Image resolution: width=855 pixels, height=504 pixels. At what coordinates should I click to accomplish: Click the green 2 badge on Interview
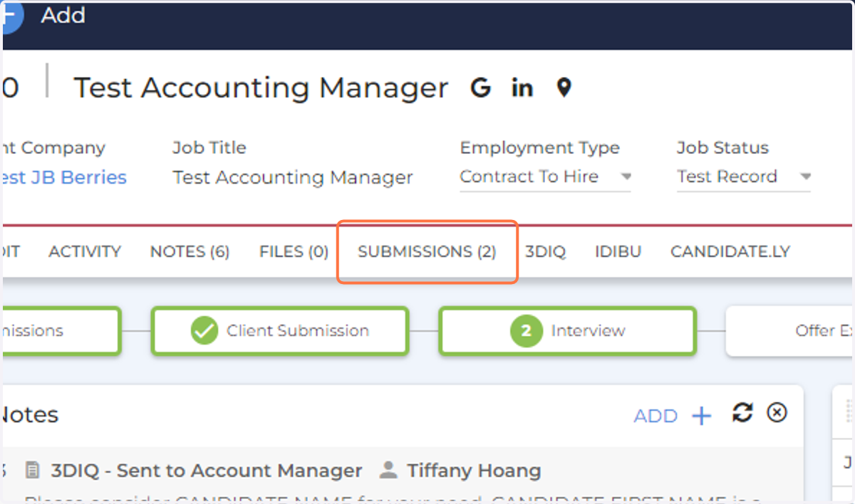526,331
